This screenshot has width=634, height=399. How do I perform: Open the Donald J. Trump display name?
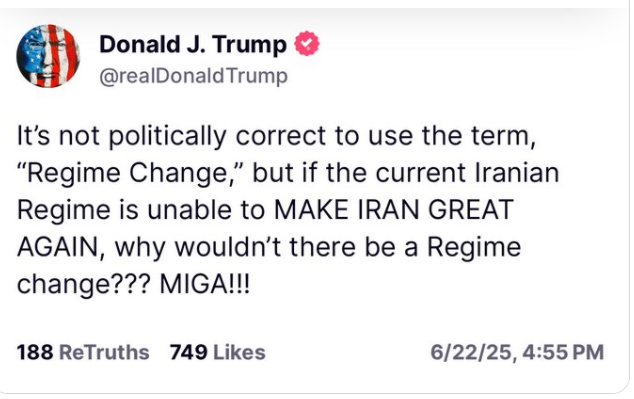tap(193, 44)
